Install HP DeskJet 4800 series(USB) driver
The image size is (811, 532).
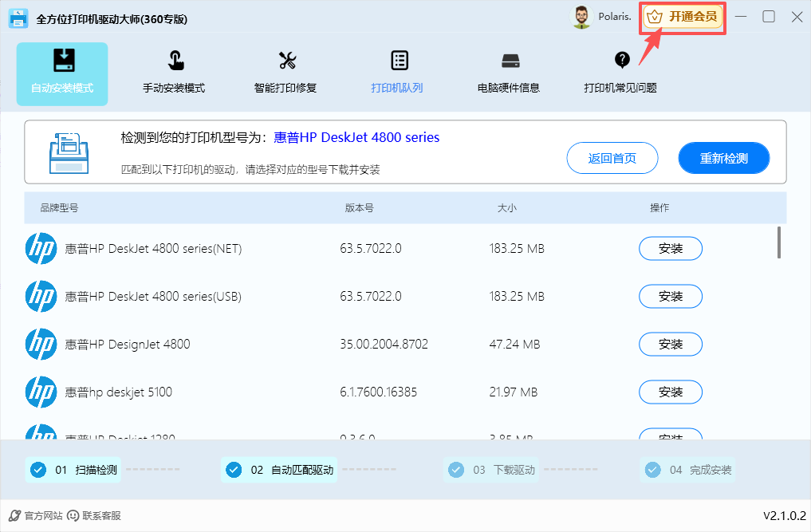coord(671,297)
